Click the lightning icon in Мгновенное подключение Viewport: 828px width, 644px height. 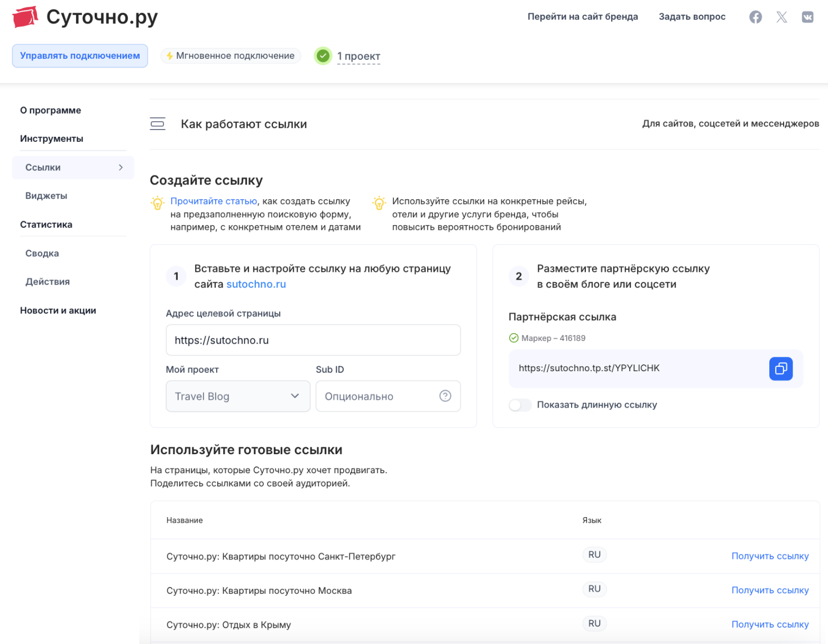(x=170, y=56)
